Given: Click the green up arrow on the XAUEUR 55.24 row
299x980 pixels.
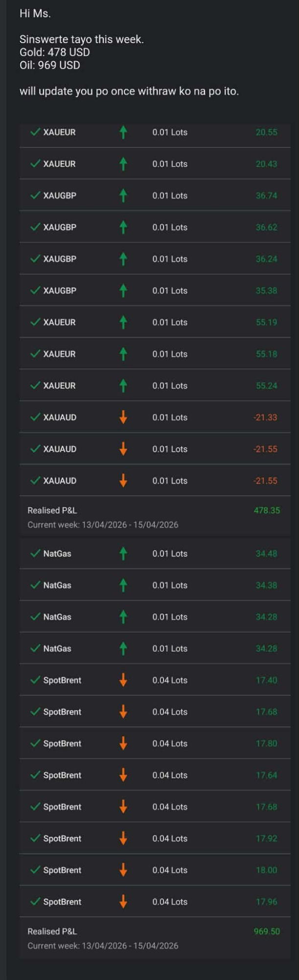Looking at the screenshot, I should coord(123,386).
